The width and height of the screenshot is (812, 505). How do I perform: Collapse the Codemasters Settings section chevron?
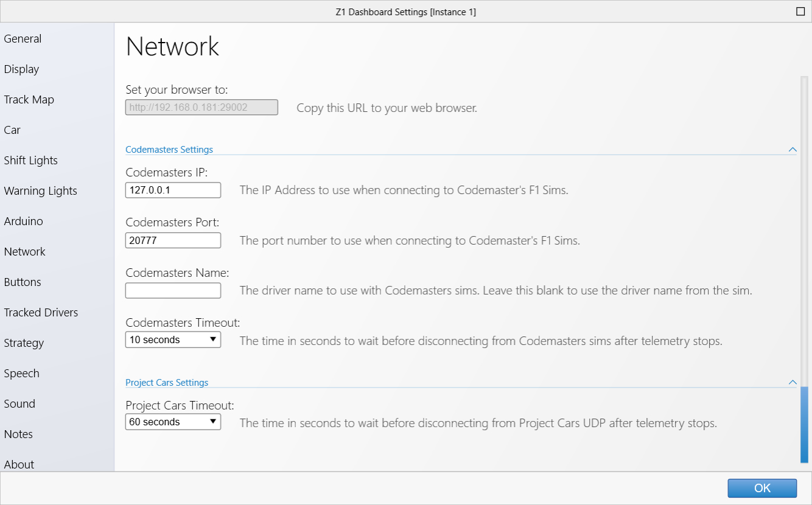click(x=793, y=149)
